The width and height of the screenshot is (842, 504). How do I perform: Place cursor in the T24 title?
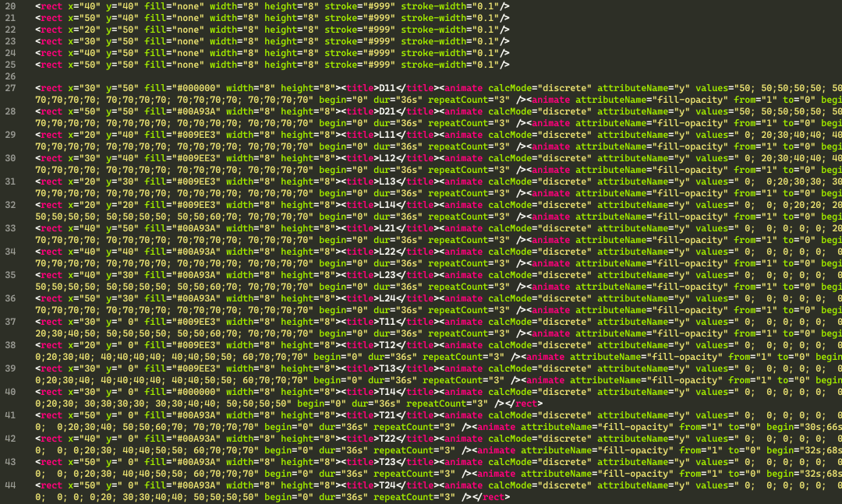(x=385, y=485)
